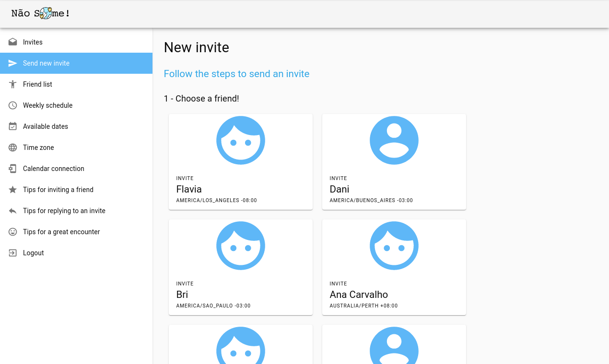The image size is (609, 364).
Task: Click the Não Some! title text
Action: (x=41, y=13)
